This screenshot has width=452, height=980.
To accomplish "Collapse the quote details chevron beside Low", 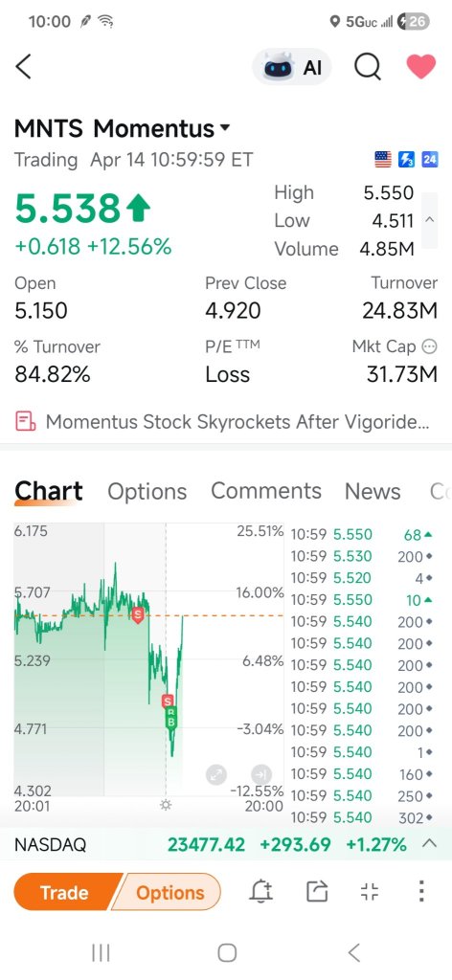I will coord(429,220).
